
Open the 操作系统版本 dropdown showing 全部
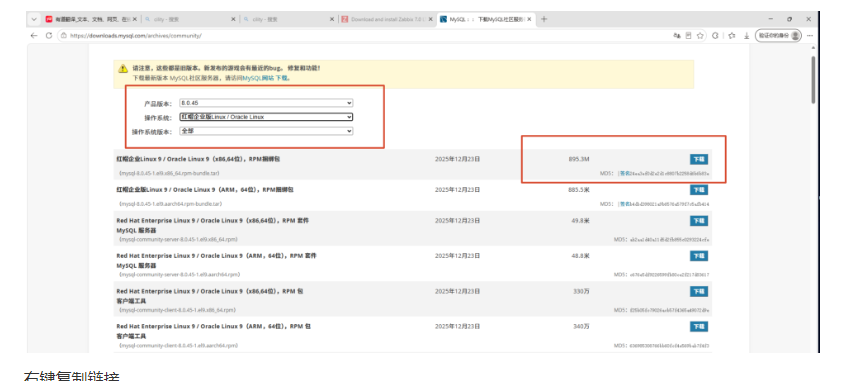coord(266,131)
